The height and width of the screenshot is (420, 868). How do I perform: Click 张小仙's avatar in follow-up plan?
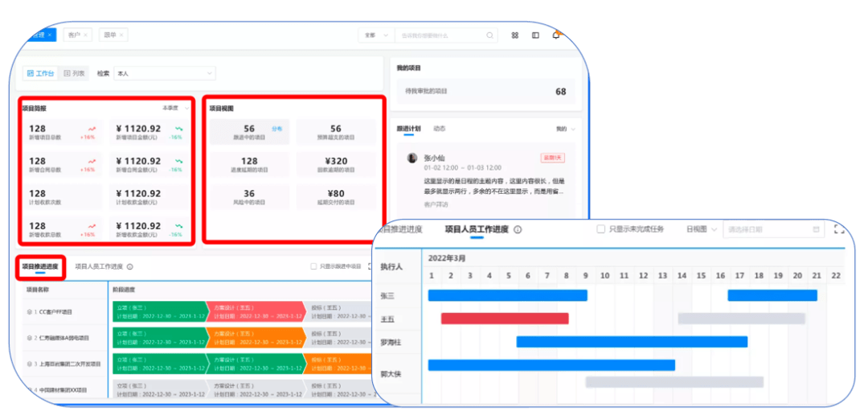pos(412,159)
